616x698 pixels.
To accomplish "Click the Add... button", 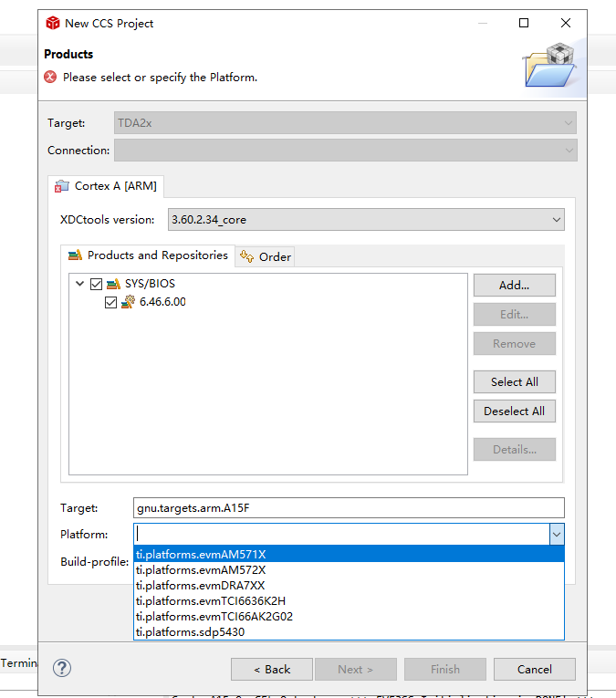I will 515,285.
